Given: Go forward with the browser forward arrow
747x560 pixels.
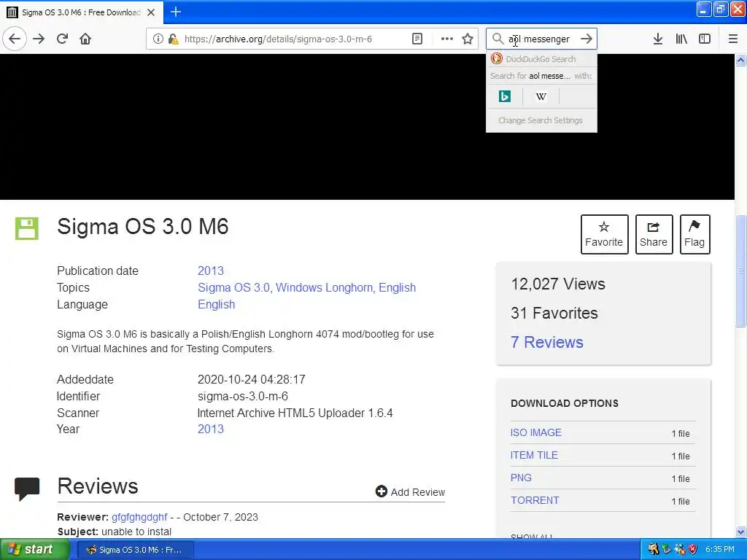Looking at the screenshot, I should [x=39, y=39].
